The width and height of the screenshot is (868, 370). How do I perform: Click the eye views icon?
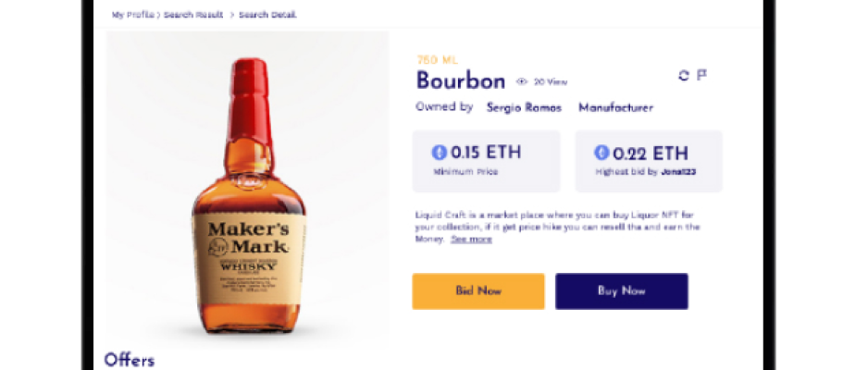click(522, 81)
